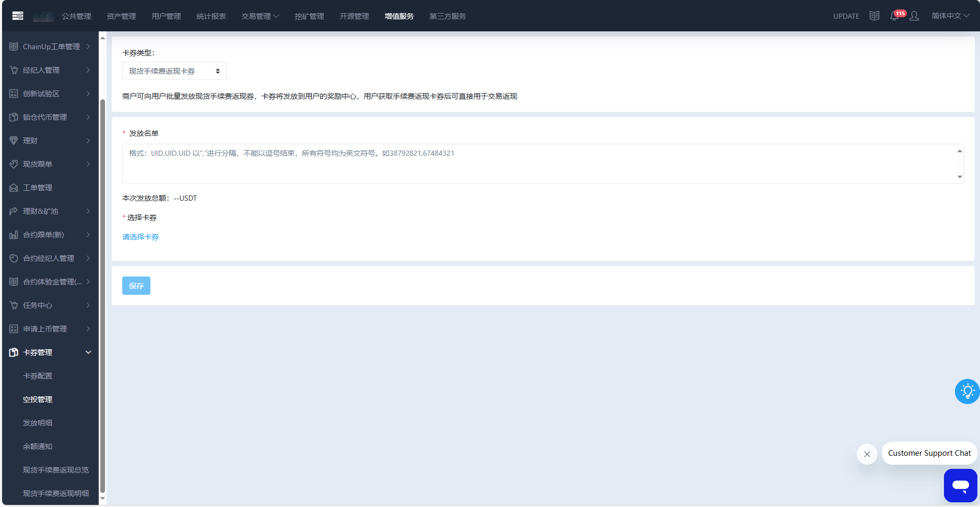The width and height of the screenshot is (980, 507).
Task: Expand the 现货跟单 chevron
Action: (88, 164)
